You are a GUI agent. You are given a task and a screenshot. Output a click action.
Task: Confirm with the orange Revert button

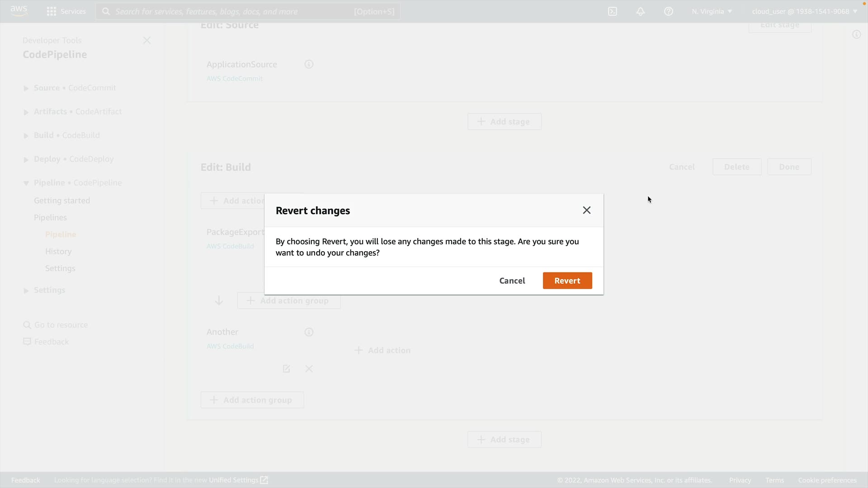point(567,281)
